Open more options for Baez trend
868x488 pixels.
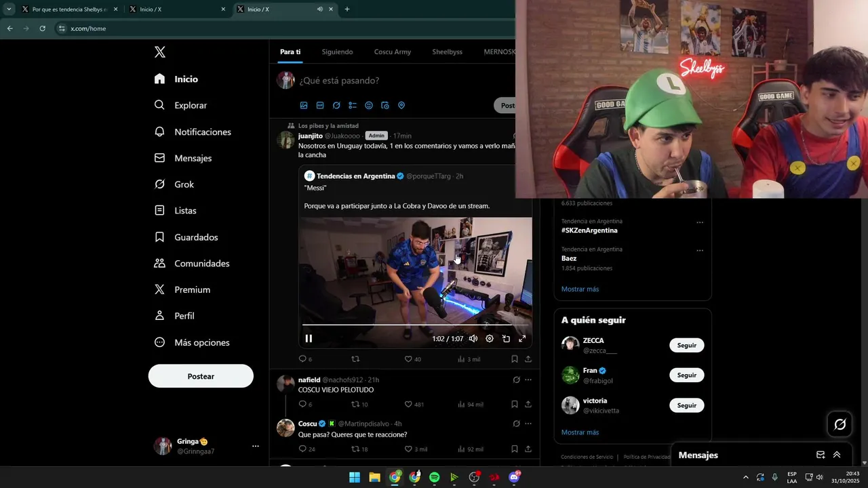[700, 251]
